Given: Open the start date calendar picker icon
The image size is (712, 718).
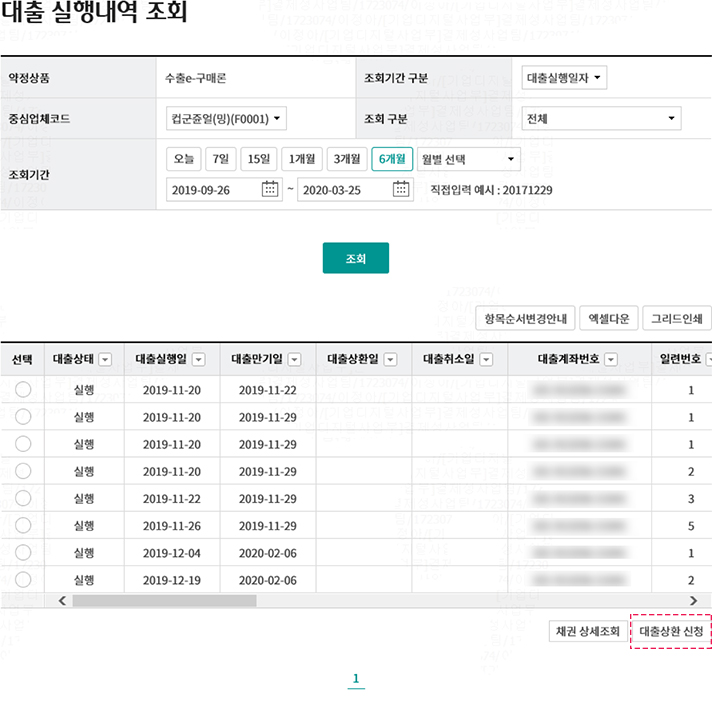Looking at the screenshot, I should point(270,190).
